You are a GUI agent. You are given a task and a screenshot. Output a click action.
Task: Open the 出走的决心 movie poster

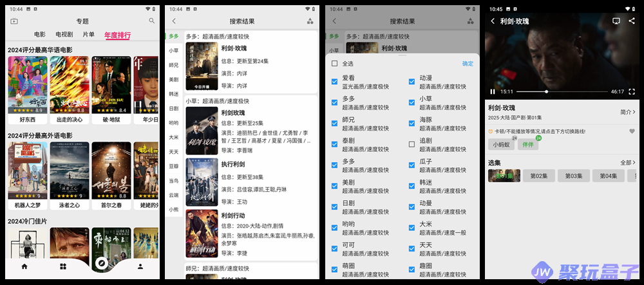(x=70, y=85)
